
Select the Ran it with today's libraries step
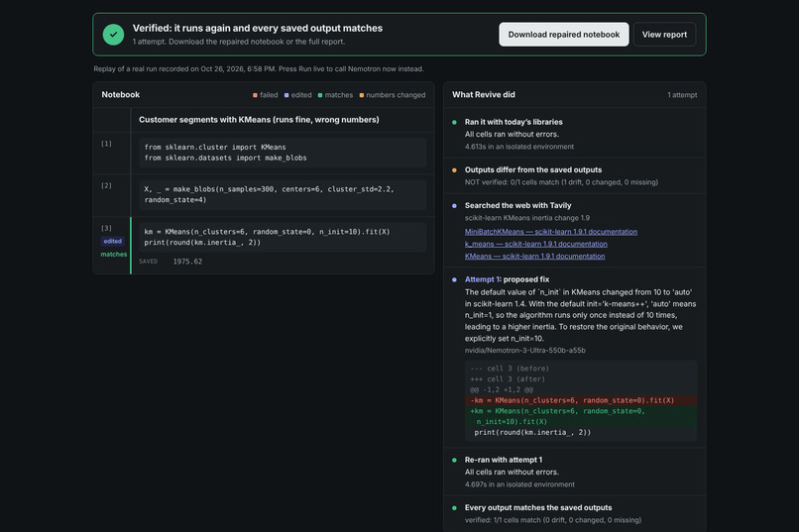[574, 134]
